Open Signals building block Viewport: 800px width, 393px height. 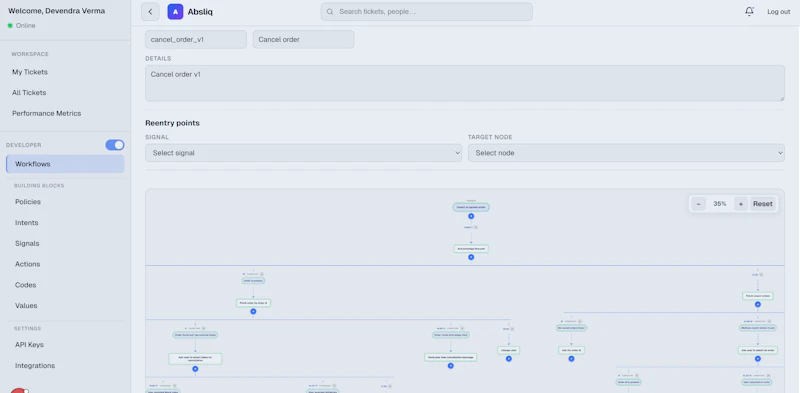pyautogui.click(x=27, y=243)
